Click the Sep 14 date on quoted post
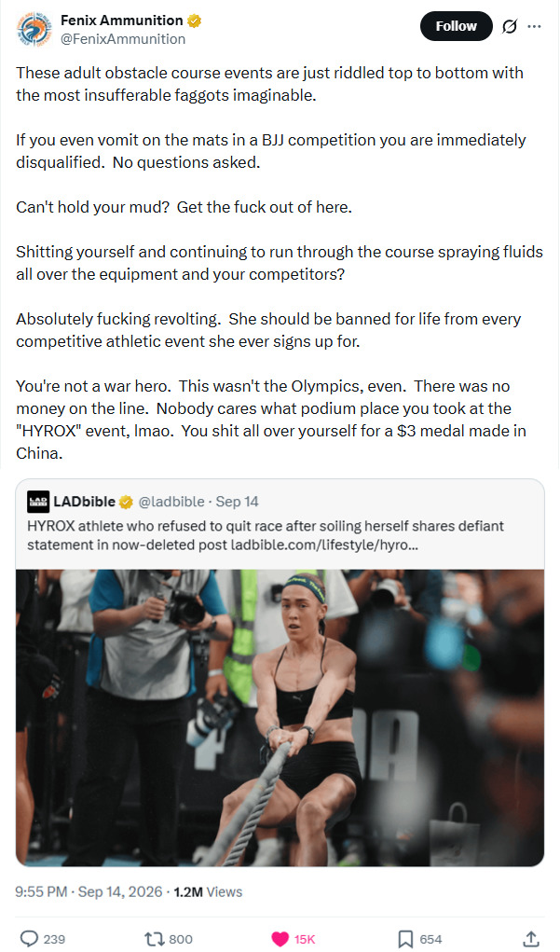Image resolution: width=560 pixels, height=952 pixels. coord(238,502)
